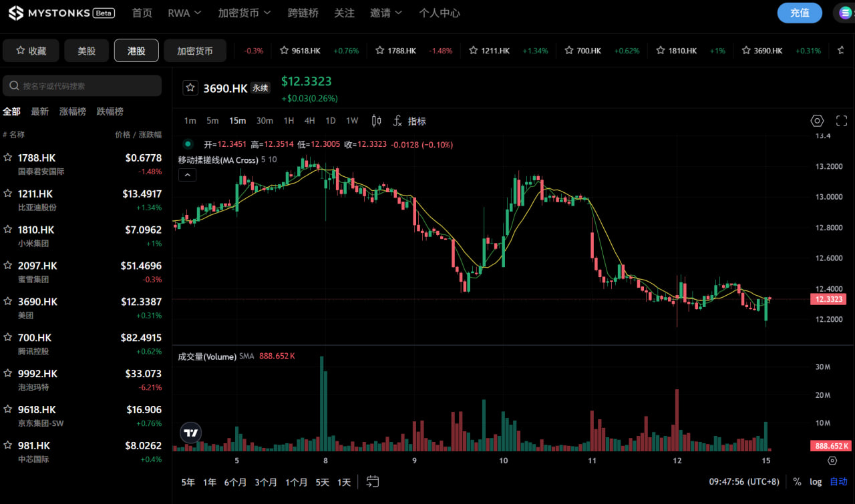This screenshot has width=855, height=504.
Task: Favorite 蜜雪集团 in the stock list
Action: 8,266
